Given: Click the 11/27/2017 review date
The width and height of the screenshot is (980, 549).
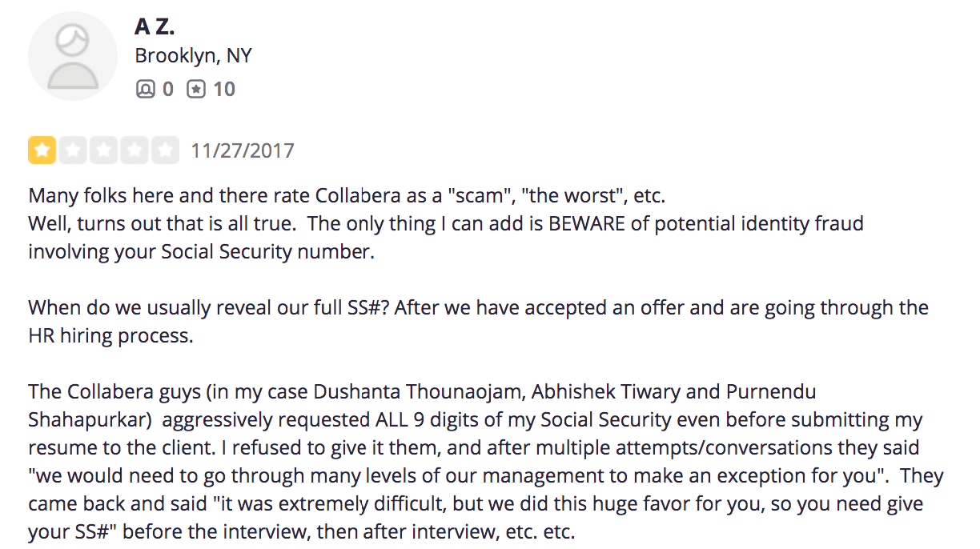Looking at the screenshot, I should point(243,150).
